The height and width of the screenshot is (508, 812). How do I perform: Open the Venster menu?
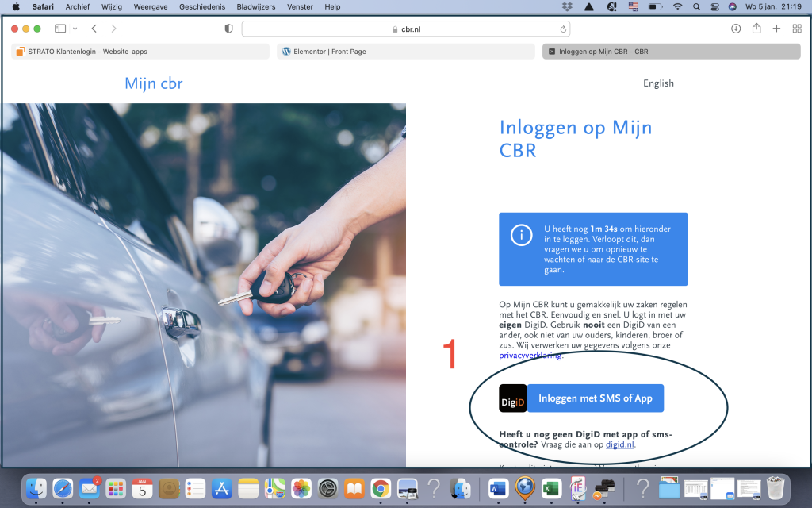click(300, 6)
